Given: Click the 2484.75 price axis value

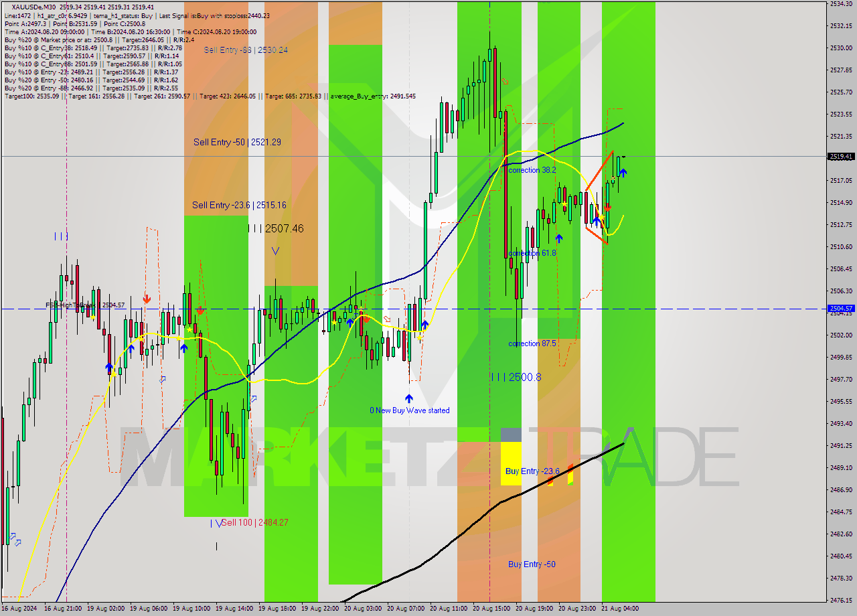Looking at the screenshot, I should (x=841, y=512).
